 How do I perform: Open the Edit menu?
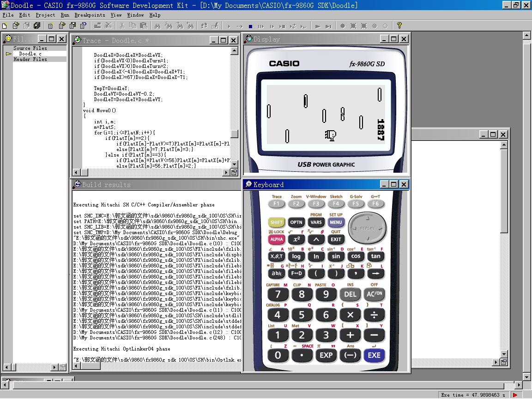(24, 15)
